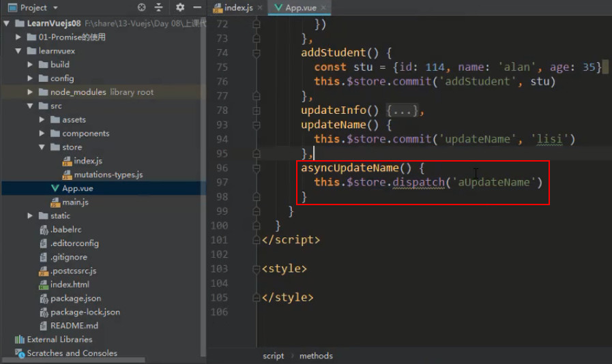Click the static folder icon
The image size is (612, 364).
click(43, 216)
